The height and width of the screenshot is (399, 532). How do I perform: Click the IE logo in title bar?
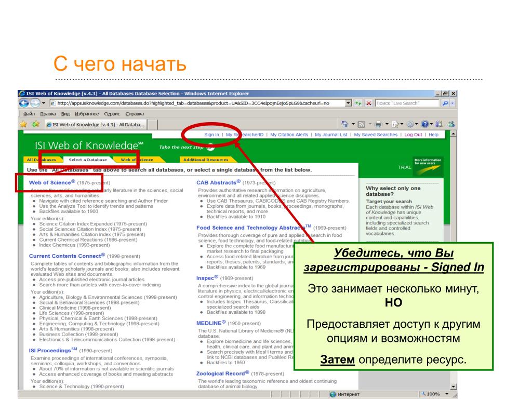coord(22,94)
